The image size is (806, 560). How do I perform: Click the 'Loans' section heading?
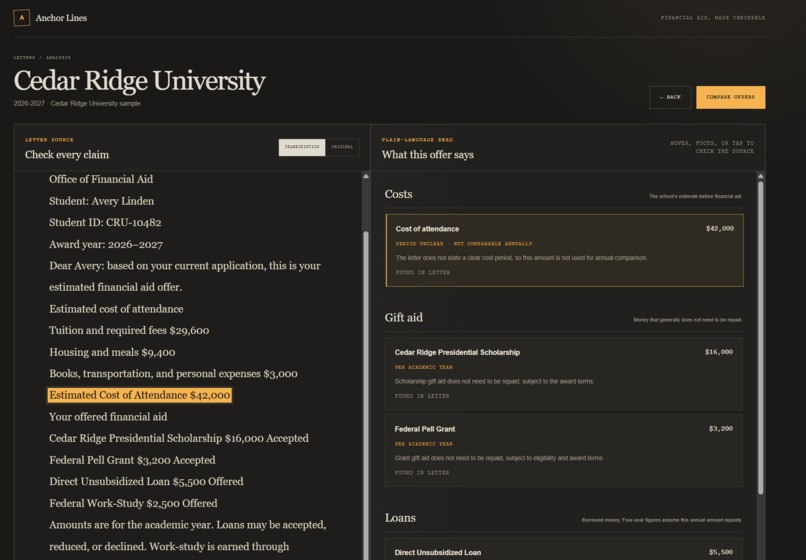[400, 518]
